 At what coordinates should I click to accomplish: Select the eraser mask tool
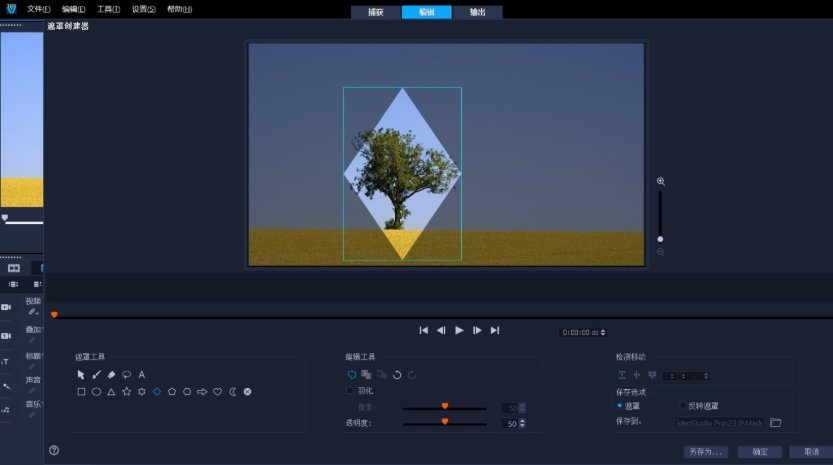[111, 374]
